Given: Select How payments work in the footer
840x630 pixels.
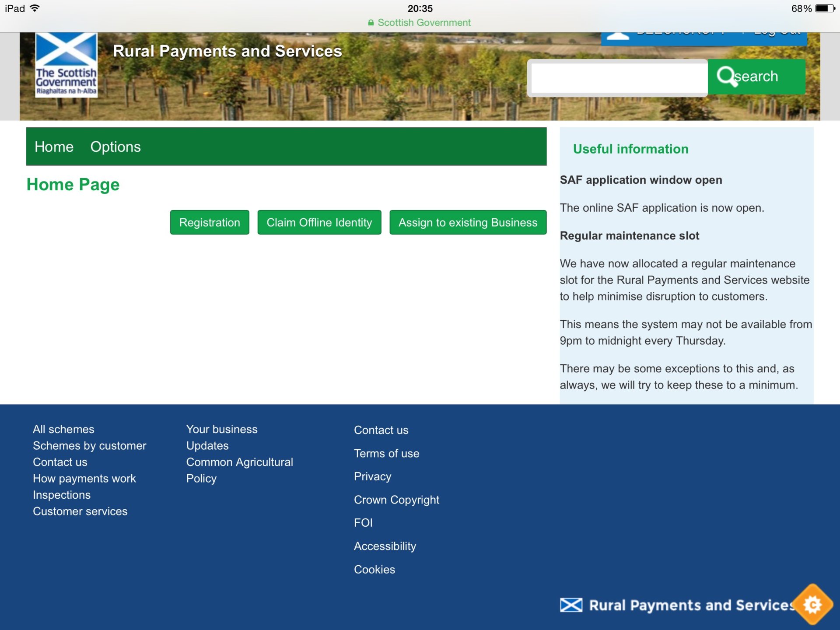Looking at the screenshot, I should click(x=84, y=478).
